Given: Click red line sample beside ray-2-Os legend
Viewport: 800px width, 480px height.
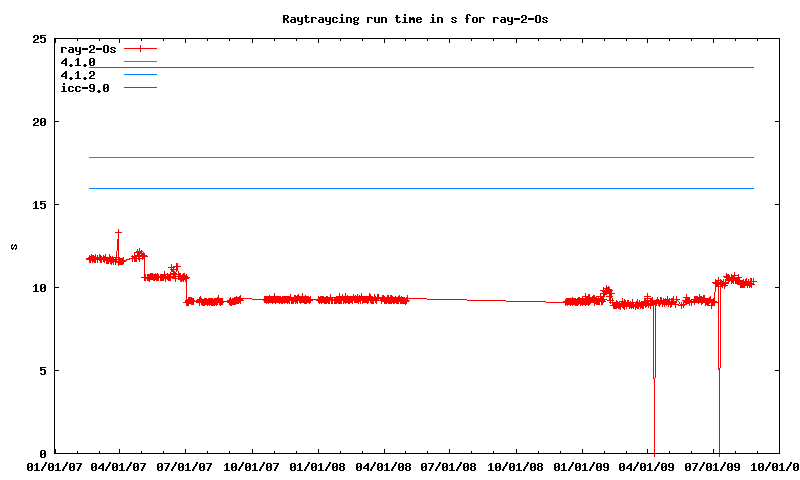Looking at the screenshot, I should pos(141,48).
